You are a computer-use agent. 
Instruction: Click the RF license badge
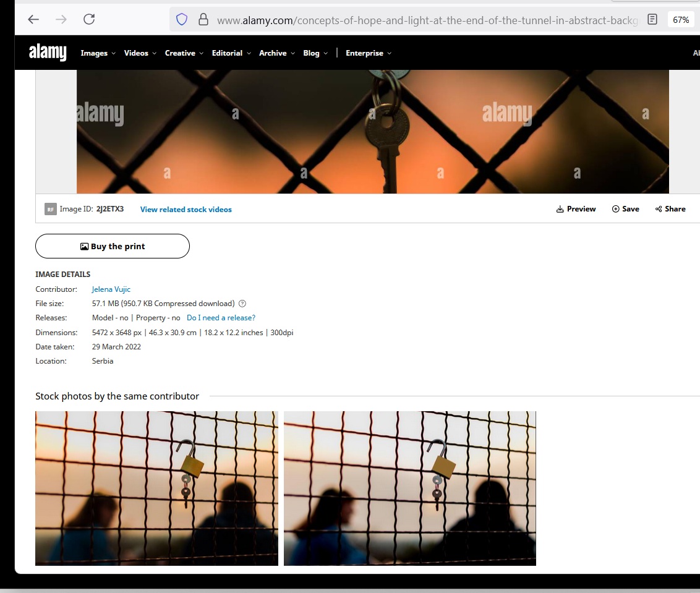pos(51,209)
